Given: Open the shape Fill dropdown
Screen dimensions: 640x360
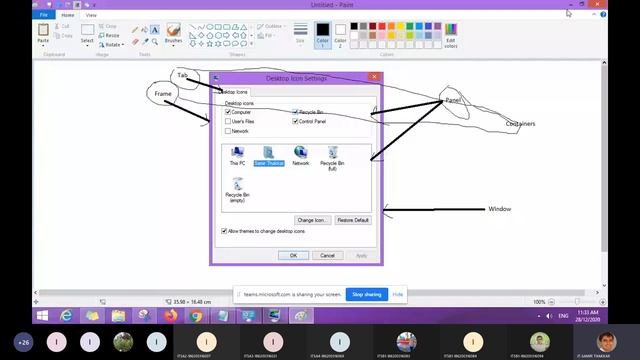Looking at the screenshot, I should (x=266, y=36).
